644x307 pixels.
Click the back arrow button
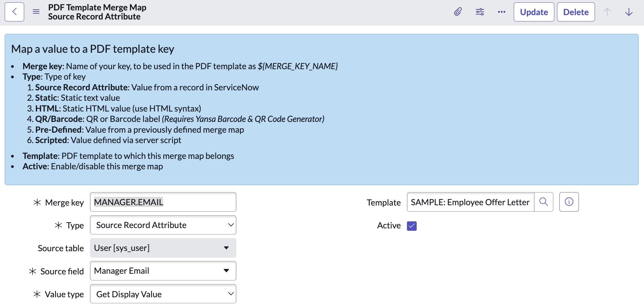click(14, 12)
